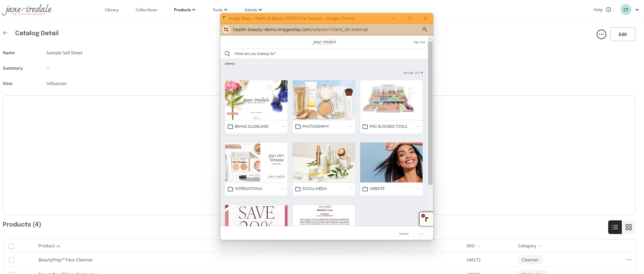This screenshot has width=644, height=274.
Task: Open the Pro Business Tools folder thumbnail
Action: click(391, 100)
